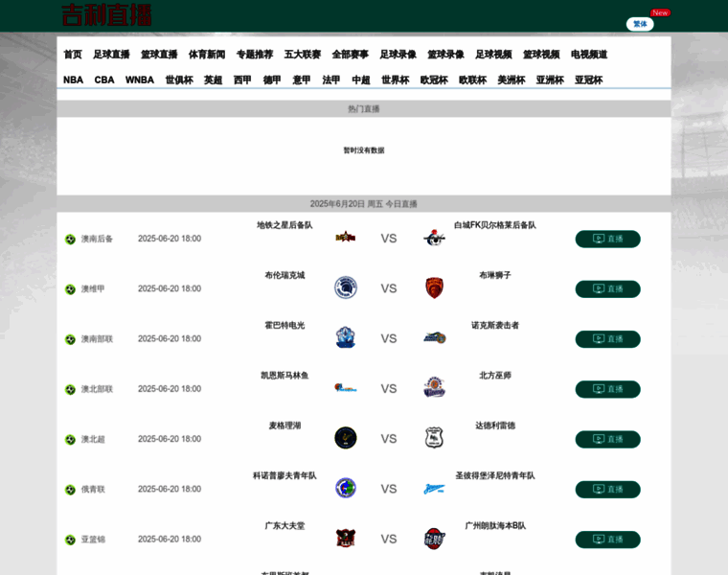Select the WNBA league link
Screen dimensions: 728x575
(x=140, y=80)
